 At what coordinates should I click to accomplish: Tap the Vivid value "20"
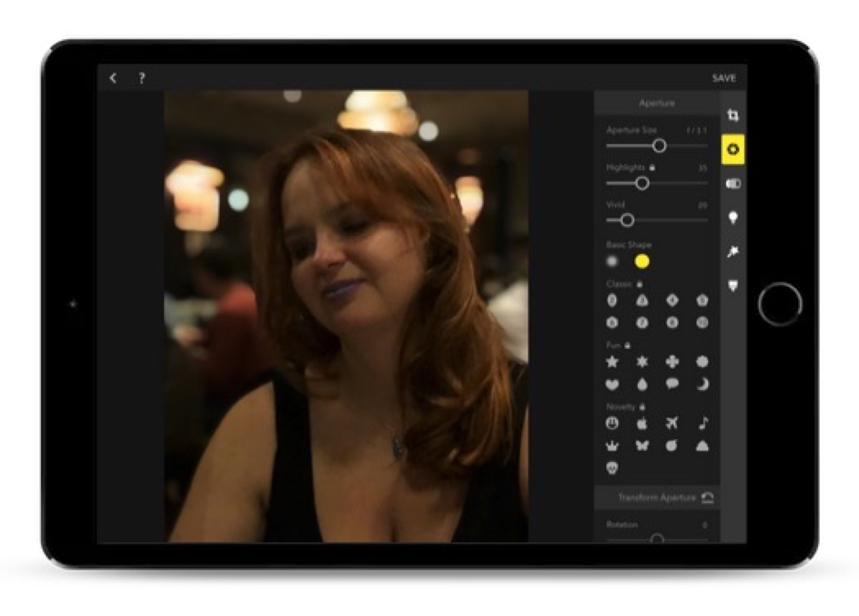702,205
